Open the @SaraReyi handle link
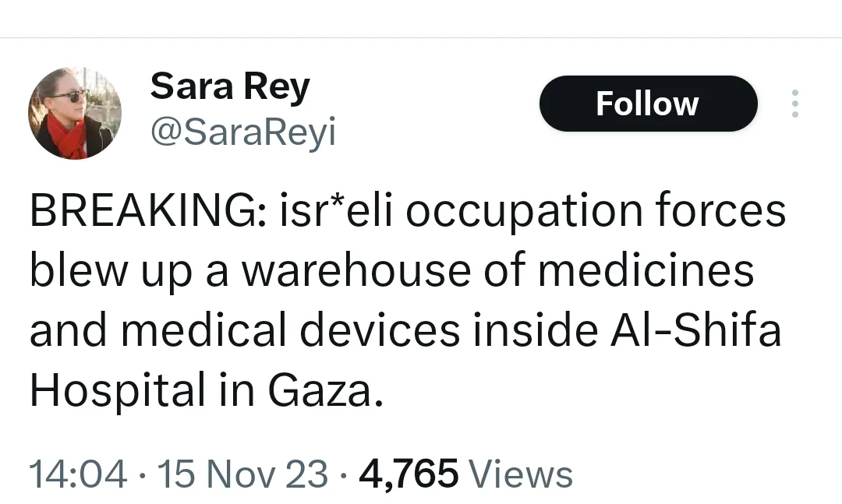Viewport: 842px width, 504px height. pos(242,132)
